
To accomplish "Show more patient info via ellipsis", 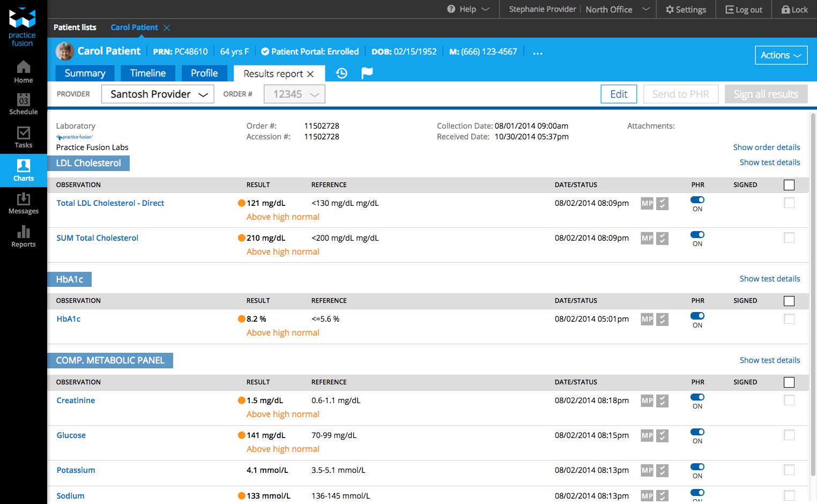I will tap(538, 53).
